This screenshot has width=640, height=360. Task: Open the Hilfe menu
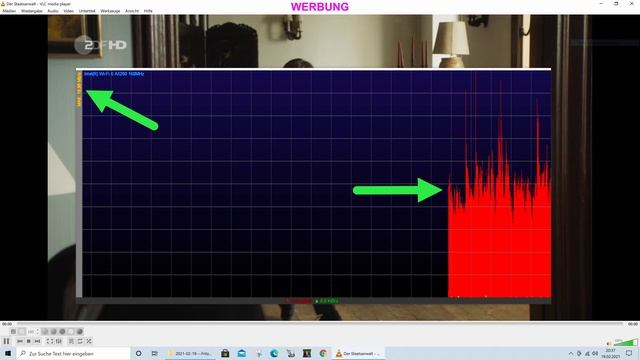click(x=148, y=11)
